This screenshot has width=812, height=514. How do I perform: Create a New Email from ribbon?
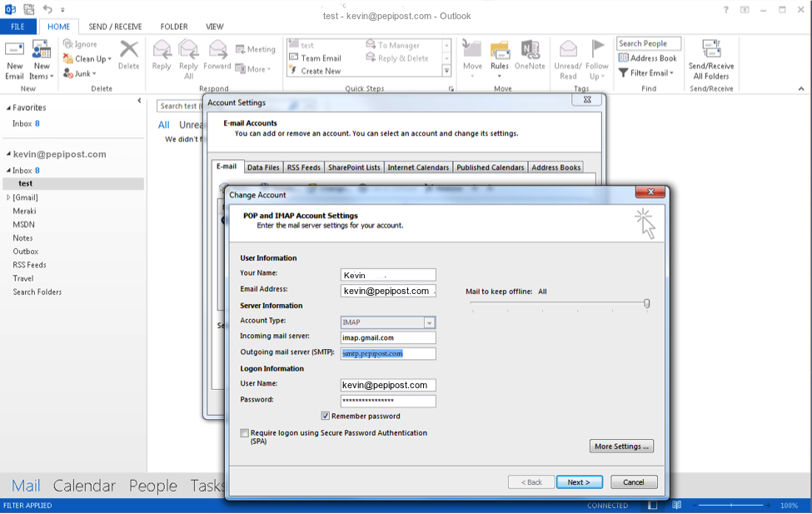point(14,60)
